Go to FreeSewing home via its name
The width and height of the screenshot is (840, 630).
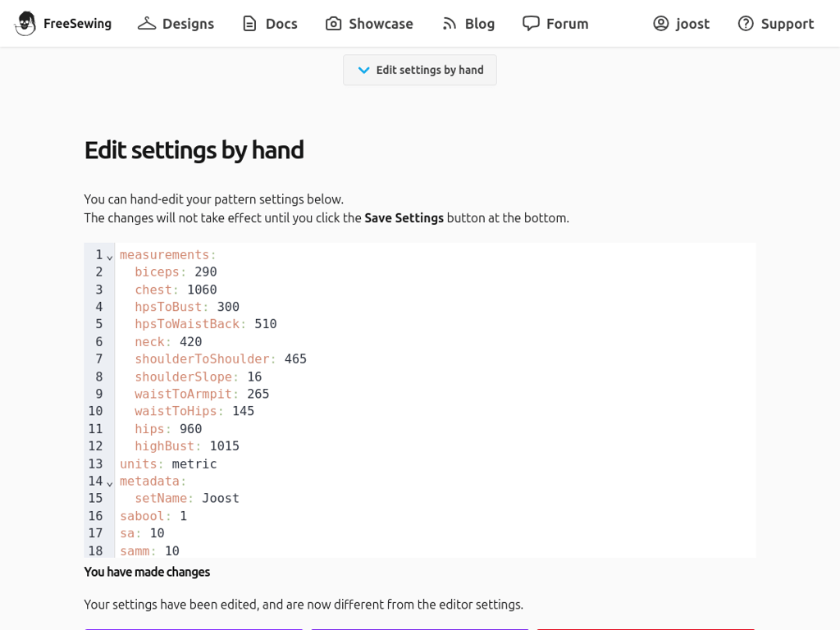[78, 24]
